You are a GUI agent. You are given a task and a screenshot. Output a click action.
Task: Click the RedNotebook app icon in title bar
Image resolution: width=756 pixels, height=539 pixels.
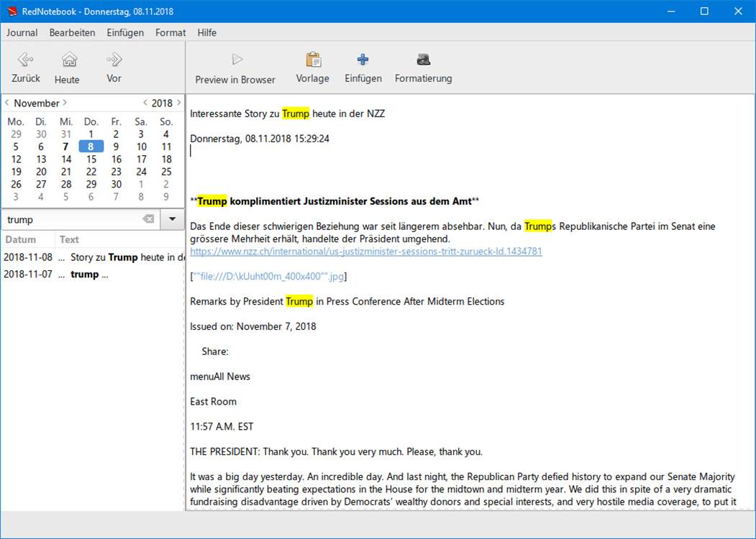pos(12,11)
